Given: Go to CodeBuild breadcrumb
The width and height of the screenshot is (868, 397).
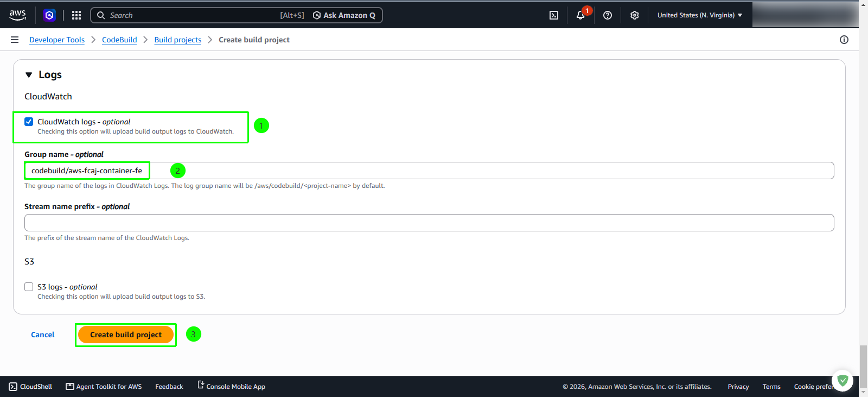Looking at the screenshot, I should 119,40.
